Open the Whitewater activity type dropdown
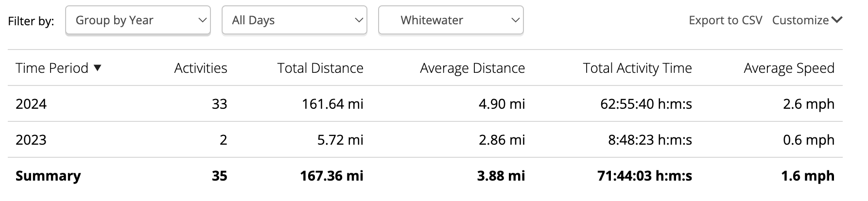Viewport: 868px width, 201px height. coord(451,20)
